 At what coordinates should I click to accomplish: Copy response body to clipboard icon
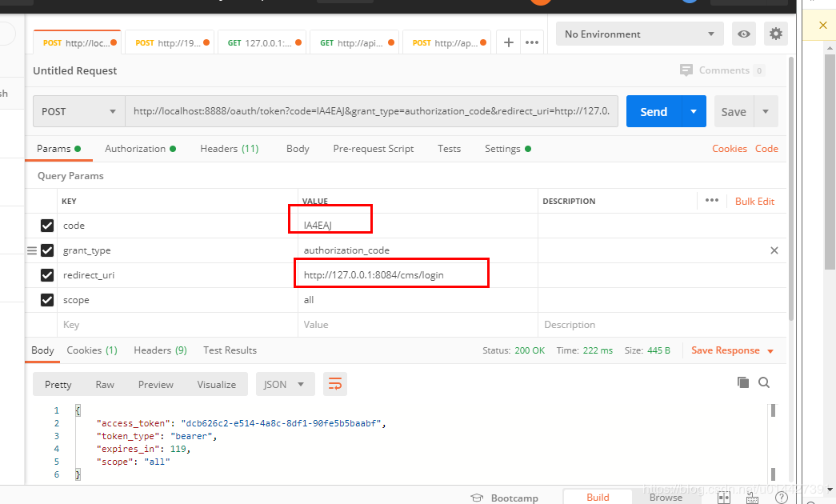click(742, 382)
